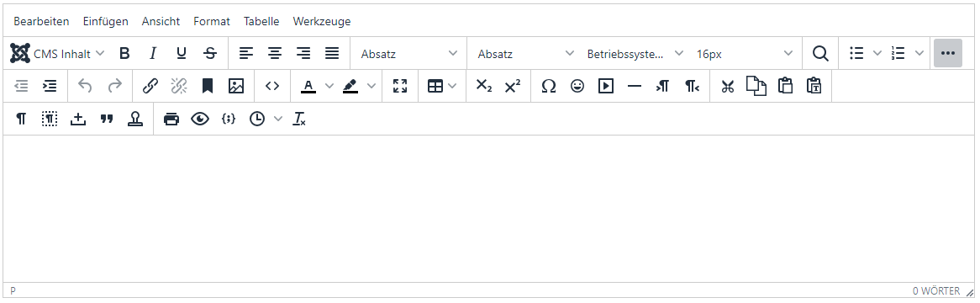This screenshot has width=980, height=303.
Task: Set right-to-left text direction
Action: 691,87
